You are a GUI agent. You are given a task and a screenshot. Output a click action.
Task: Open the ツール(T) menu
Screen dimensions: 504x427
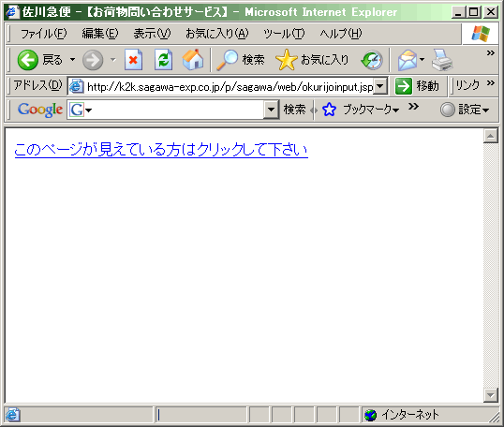pyautogui.click(x=284, y=34)
